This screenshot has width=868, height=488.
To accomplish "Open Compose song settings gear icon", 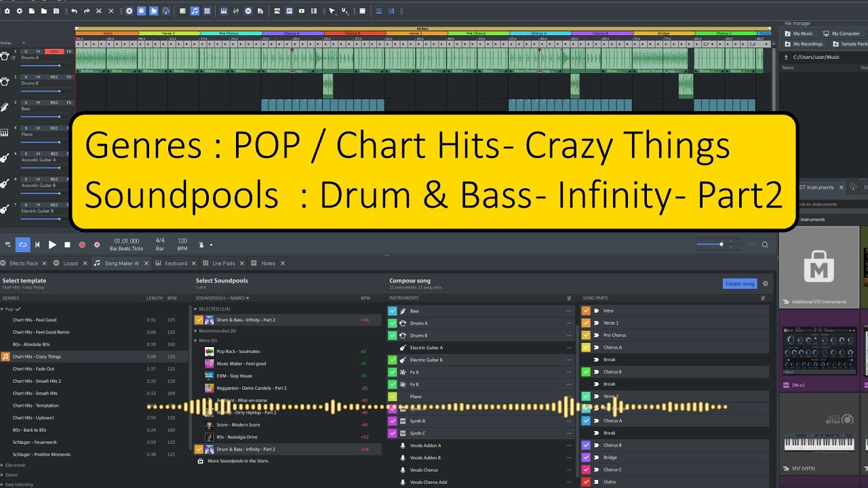I will (x=766, y=284).
